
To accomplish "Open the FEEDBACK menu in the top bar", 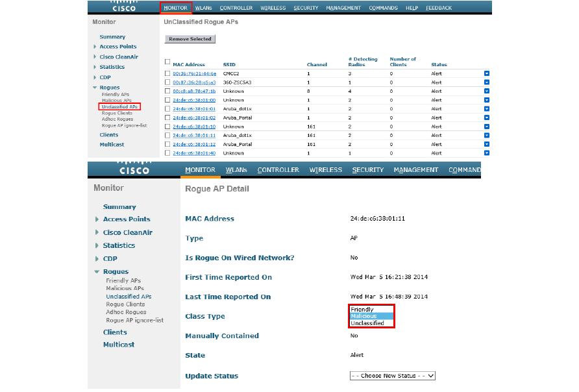I will 439,8.
